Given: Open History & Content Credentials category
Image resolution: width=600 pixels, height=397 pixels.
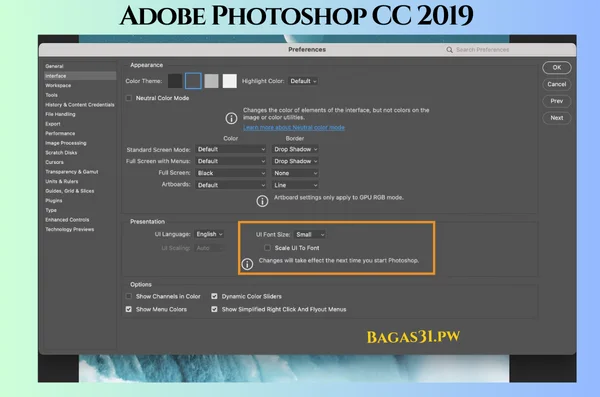Looking at the screenshot, I should pyautogui.click(x=80, y=105).
